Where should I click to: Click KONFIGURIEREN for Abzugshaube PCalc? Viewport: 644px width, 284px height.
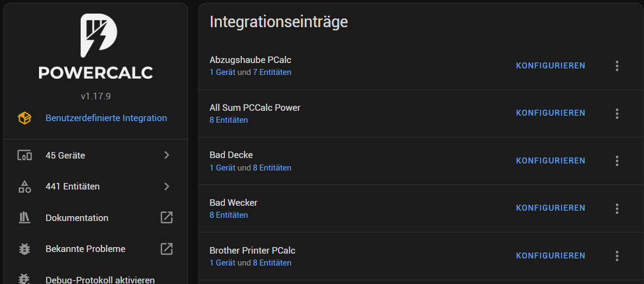coord(550,66)
